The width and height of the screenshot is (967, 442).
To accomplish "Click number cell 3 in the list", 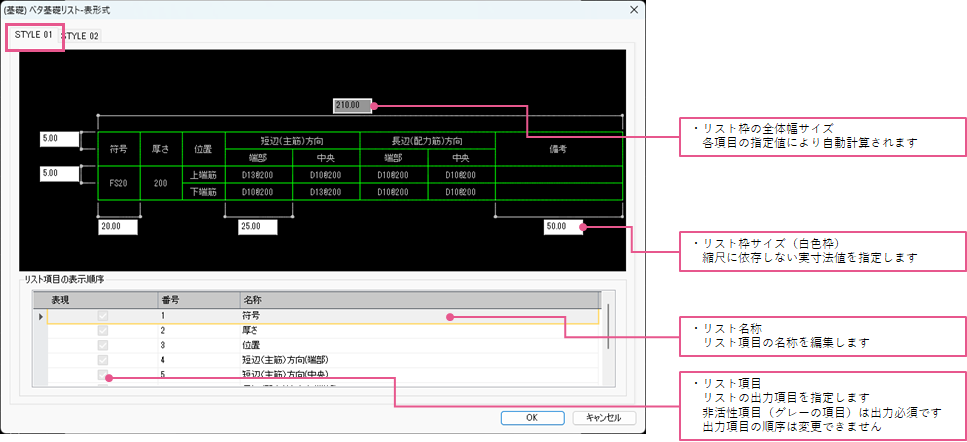I will (199, 345).
